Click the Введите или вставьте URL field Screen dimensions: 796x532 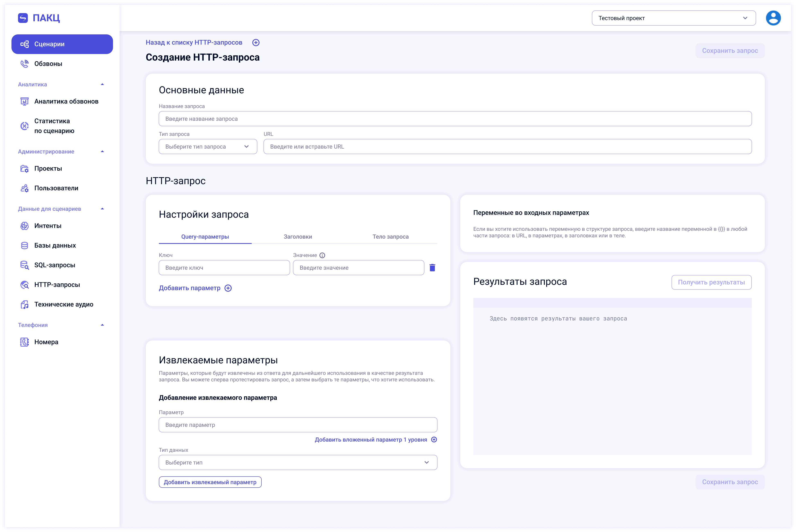tap(507, 147)
